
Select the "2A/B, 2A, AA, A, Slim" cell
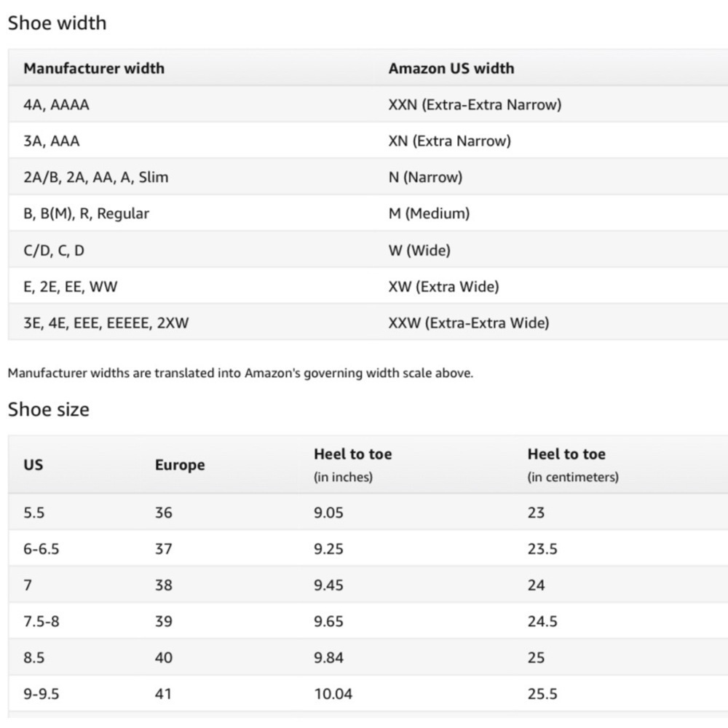click(95, 178)
